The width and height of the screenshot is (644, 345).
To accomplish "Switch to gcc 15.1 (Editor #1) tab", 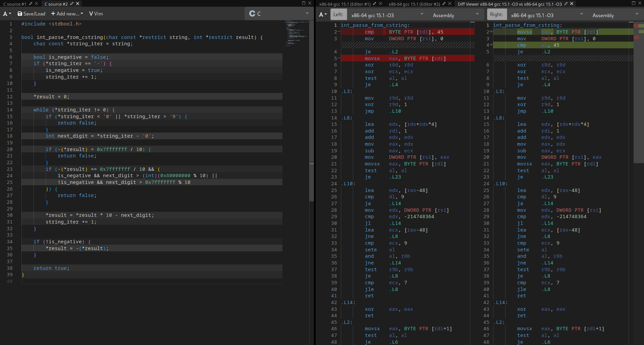I will coord(344,4).
